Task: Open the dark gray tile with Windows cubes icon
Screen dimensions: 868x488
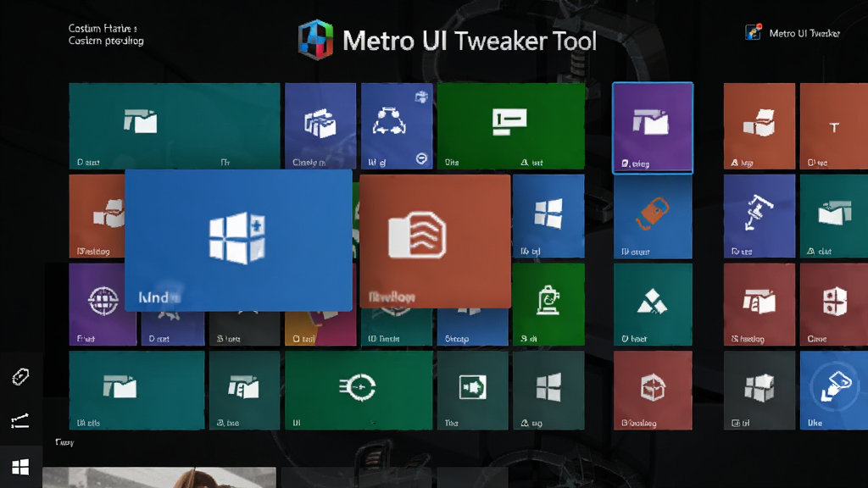Action: [x=759, y=390]
